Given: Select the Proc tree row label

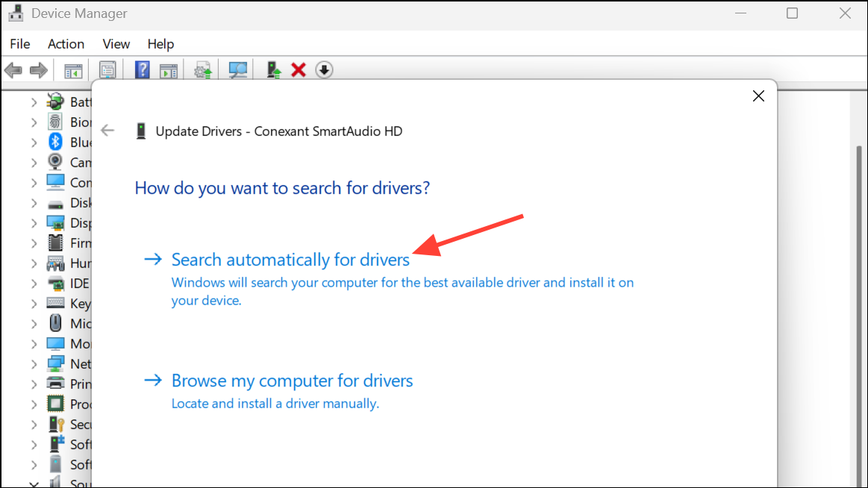Looking at the screenshot, I should (81, 404).
